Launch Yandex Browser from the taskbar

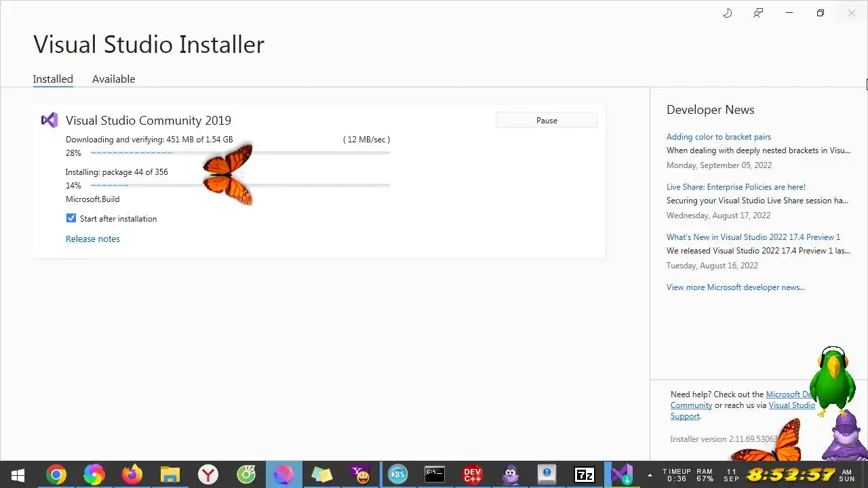(x=208, y=474)
